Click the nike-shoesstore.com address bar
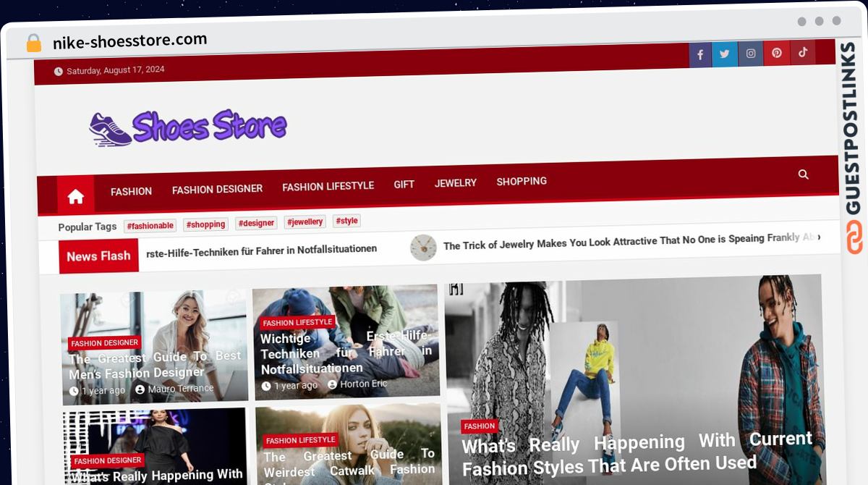 point(130,41)
